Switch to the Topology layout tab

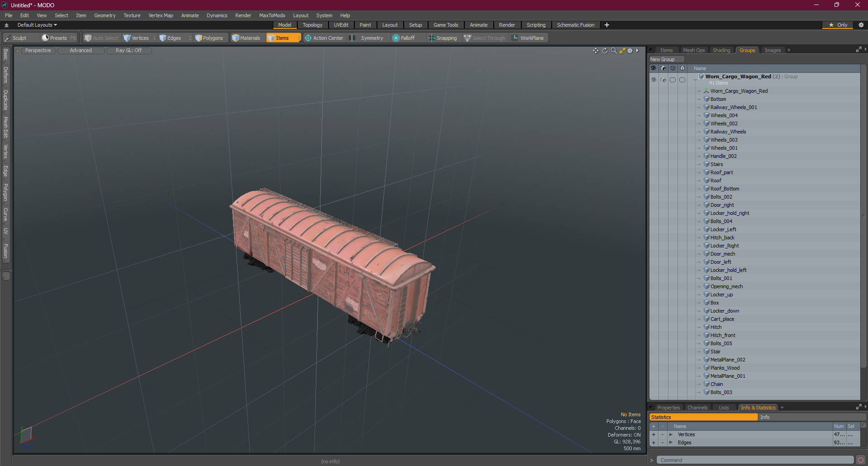pyautogui.click(x=313, y=25)
